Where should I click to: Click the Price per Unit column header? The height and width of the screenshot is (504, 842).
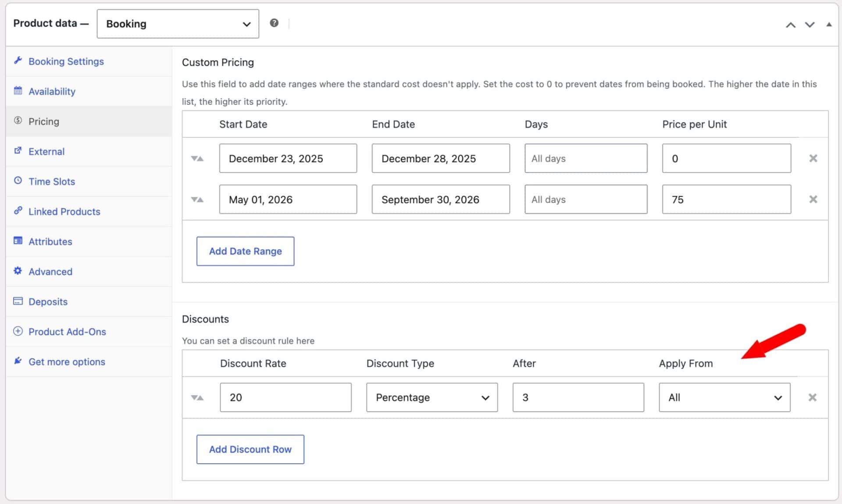pyautogui.click(x=694, y=124)
